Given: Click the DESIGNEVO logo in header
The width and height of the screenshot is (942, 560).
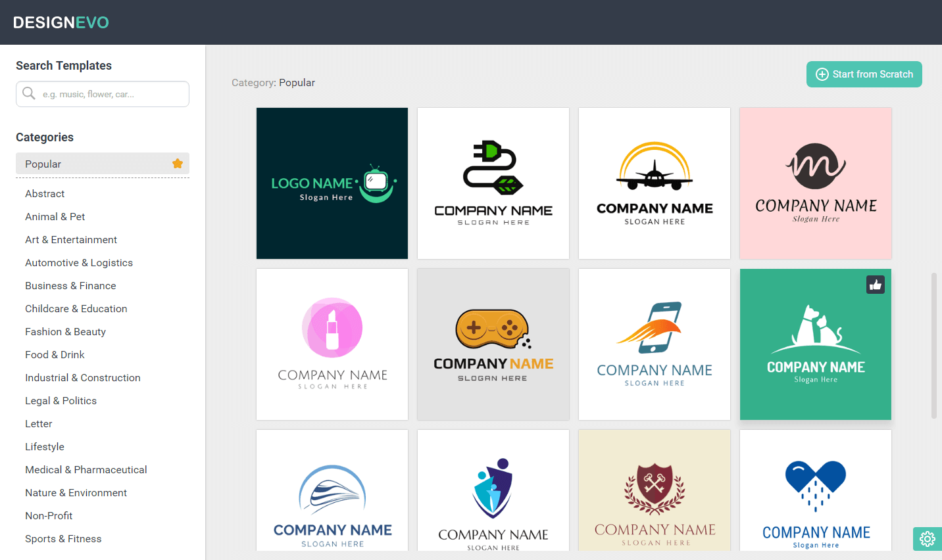Looking at the screenshot, I should (x=61, y=22).
